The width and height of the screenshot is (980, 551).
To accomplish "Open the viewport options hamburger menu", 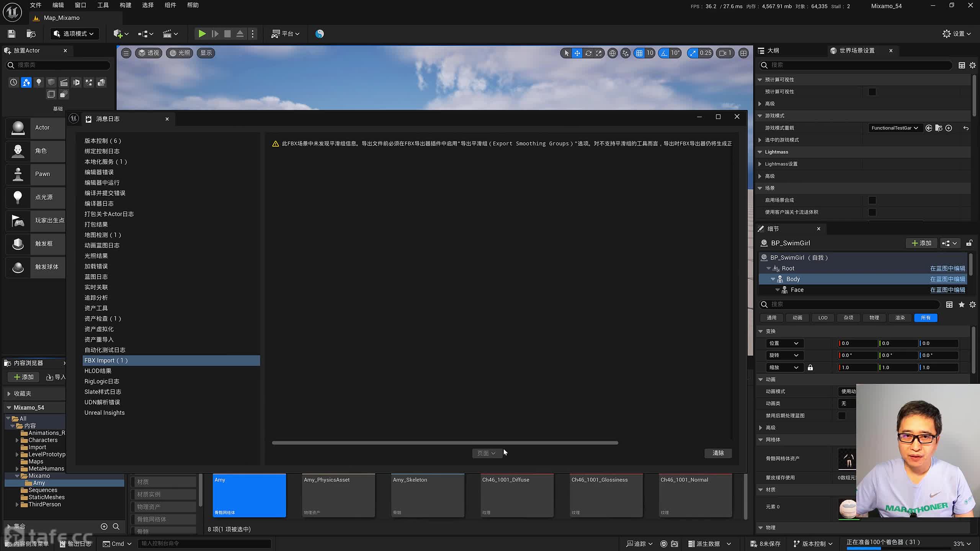I will point(126,53).
